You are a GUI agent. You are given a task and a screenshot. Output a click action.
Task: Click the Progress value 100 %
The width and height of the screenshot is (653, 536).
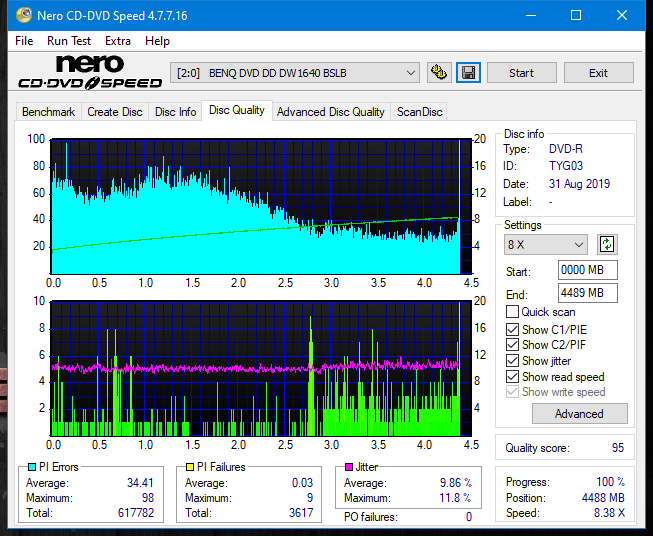(x=610, y=482)
